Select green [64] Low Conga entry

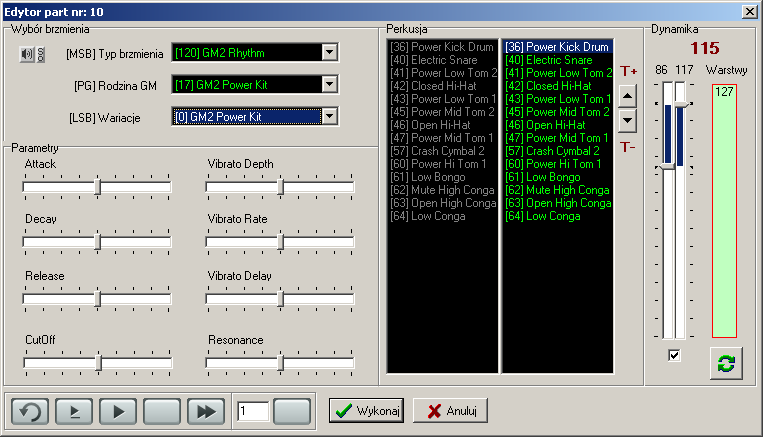click(557, 216)
